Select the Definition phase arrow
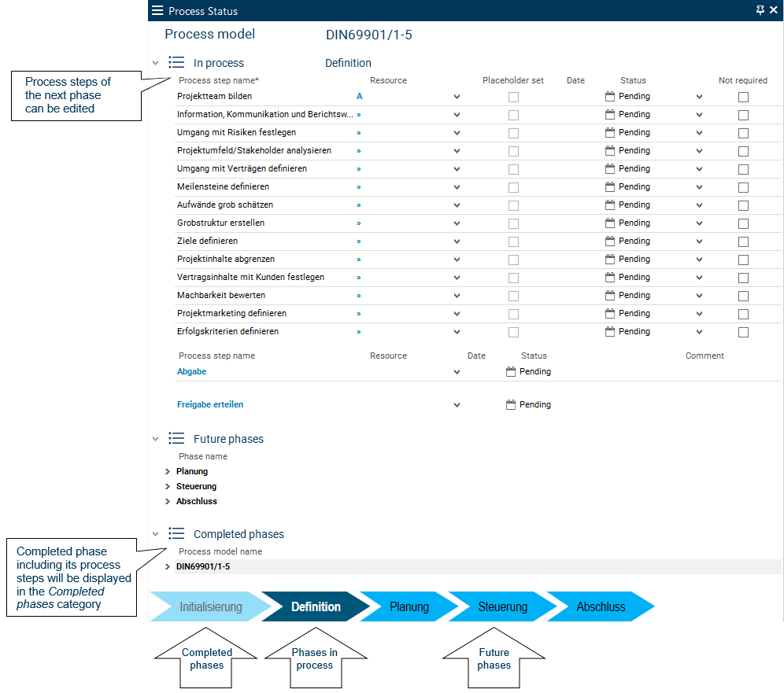Screen dimensions: 784x693 coord(316,606)
